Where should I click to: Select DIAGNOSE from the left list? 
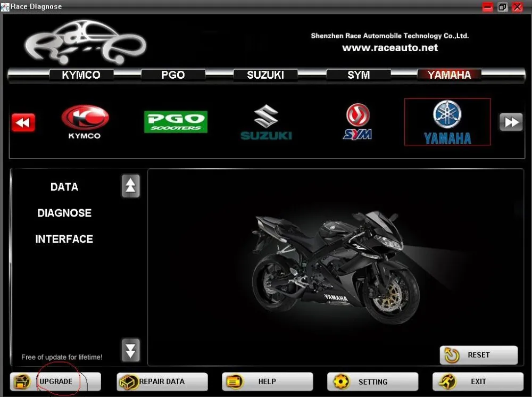pos(64,213)
